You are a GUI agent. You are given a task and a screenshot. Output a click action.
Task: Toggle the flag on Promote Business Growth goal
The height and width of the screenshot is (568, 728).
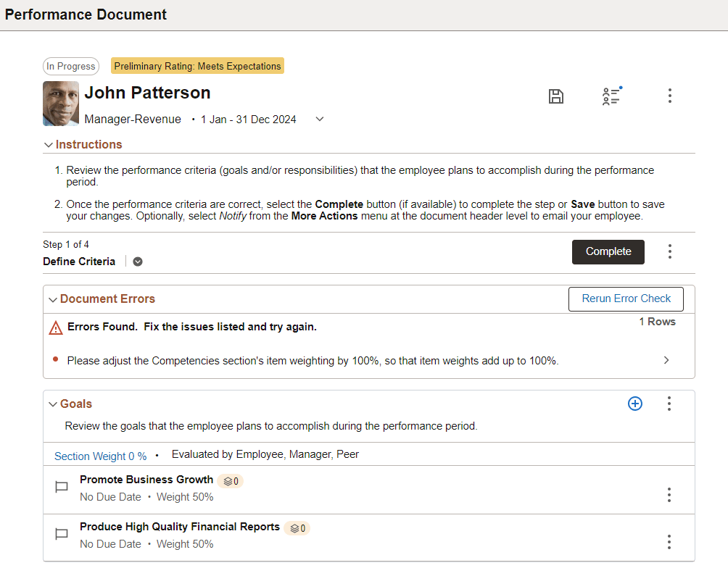(x=62, y=487)
